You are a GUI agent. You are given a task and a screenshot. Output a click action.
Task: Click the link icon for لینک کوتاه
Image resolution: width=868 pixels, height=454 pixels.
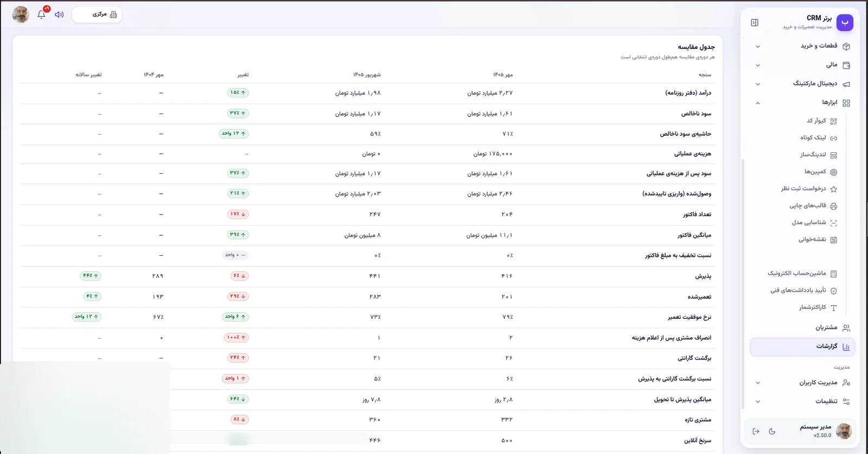(834, 138)
